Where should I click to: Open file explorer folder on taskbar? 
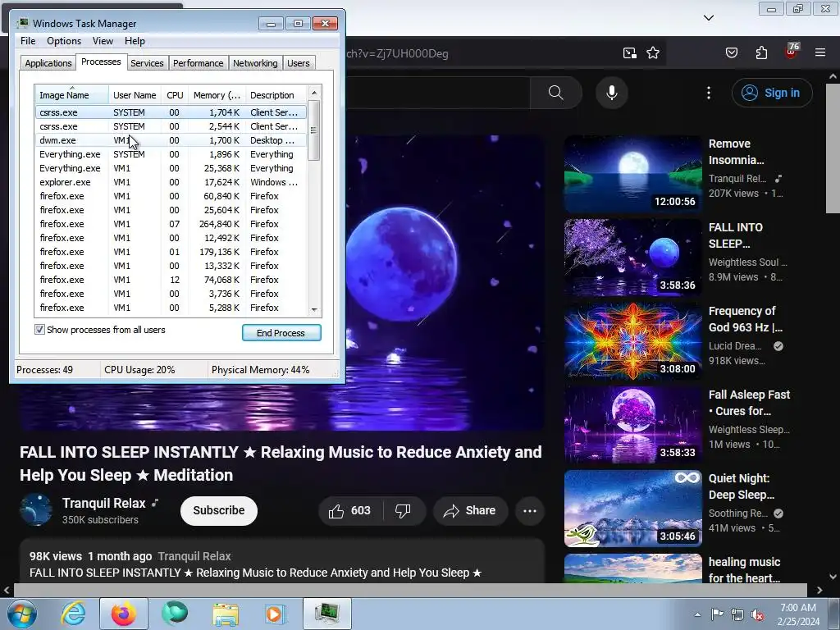226,614
